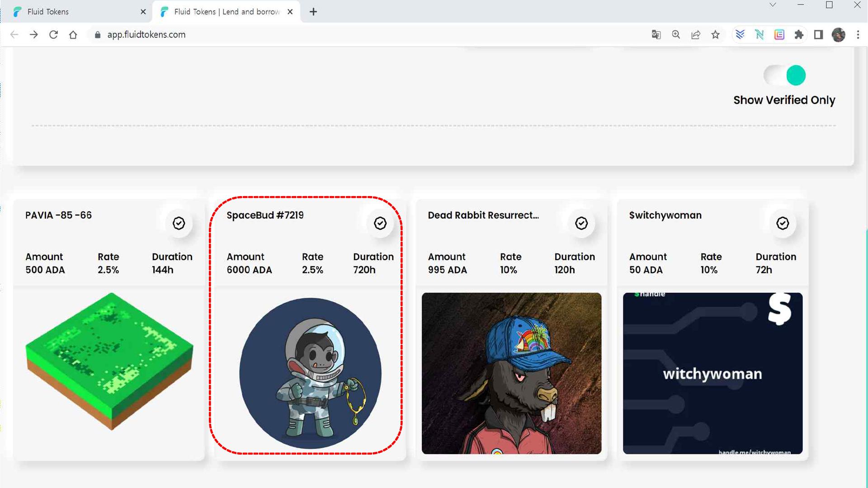Open the pink square extension icon

coord(779,35)
